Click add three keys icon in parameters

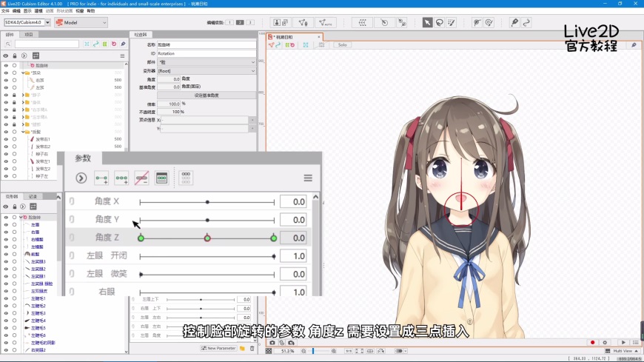click(x=121, y=178)
